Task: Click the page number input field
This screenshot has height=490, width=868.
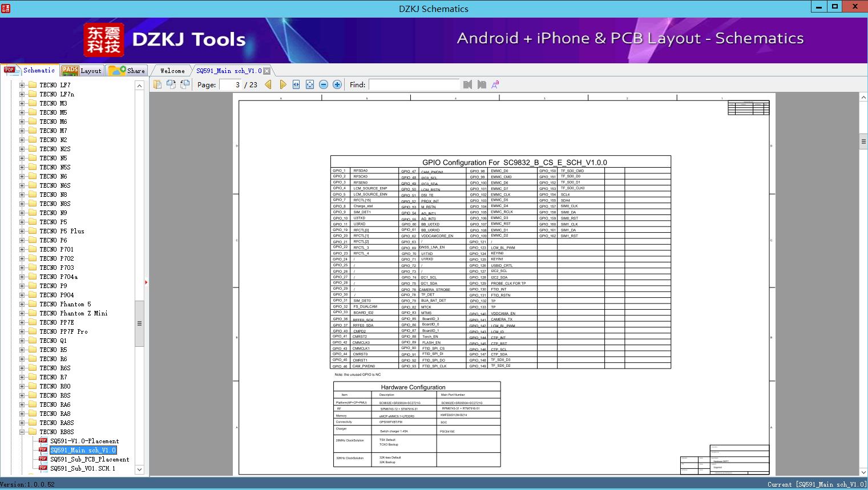Action: [x=230, y=84]
